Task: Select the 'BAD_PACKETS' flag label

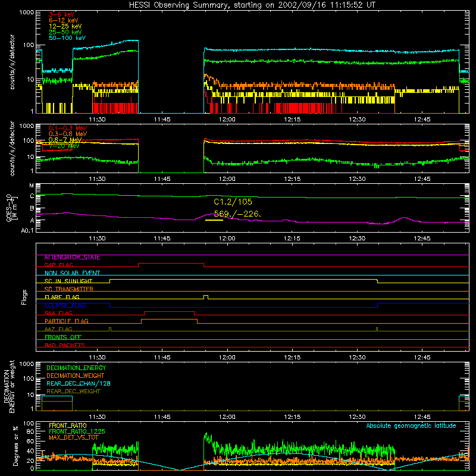Action: [65, 345]
